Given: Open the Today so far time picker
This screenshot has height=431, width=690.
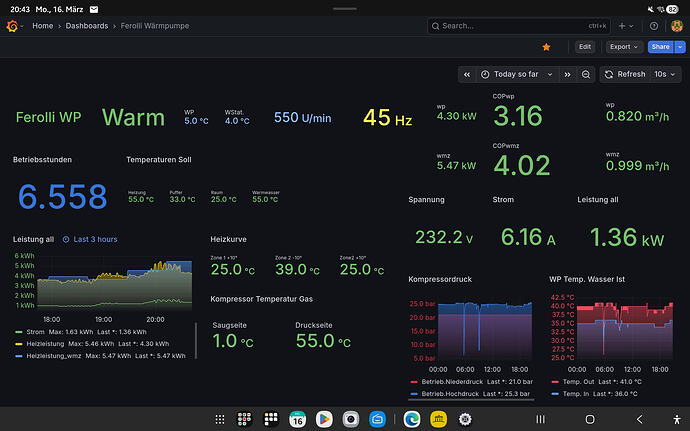Looking at the screenshot, I should (516, 74).
